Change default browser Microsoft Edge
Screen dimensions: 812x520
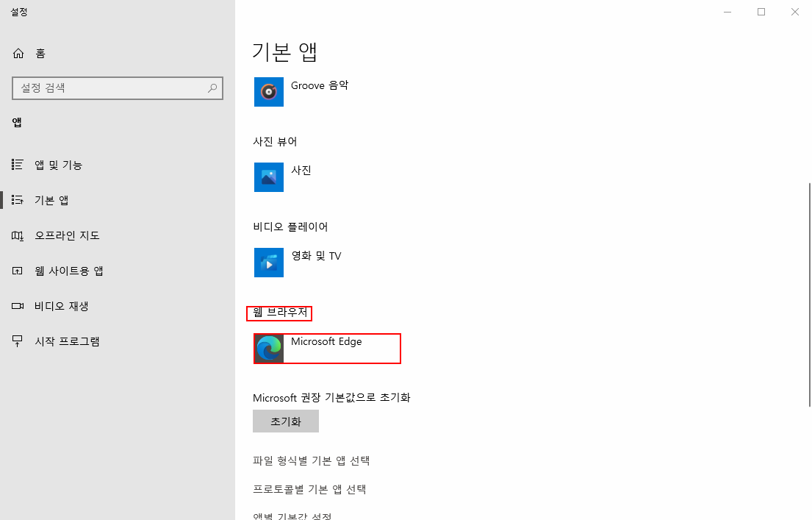point(327,349)
